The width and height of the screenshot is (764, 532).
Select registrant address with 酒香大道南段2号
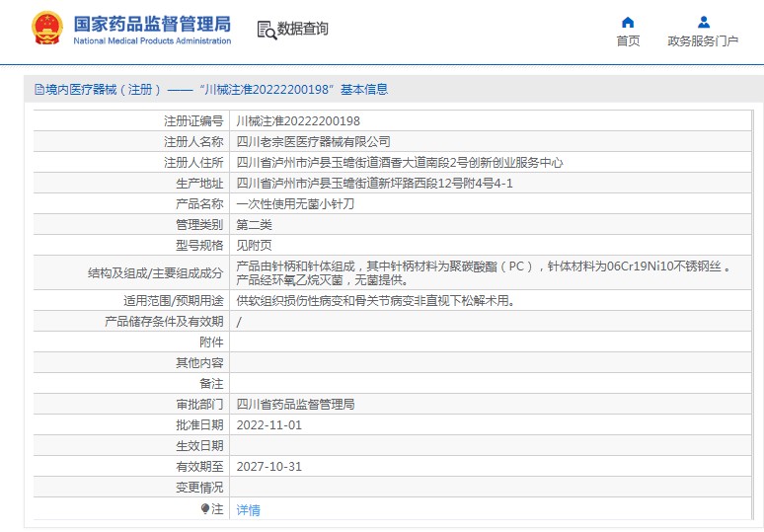(400, 162)
